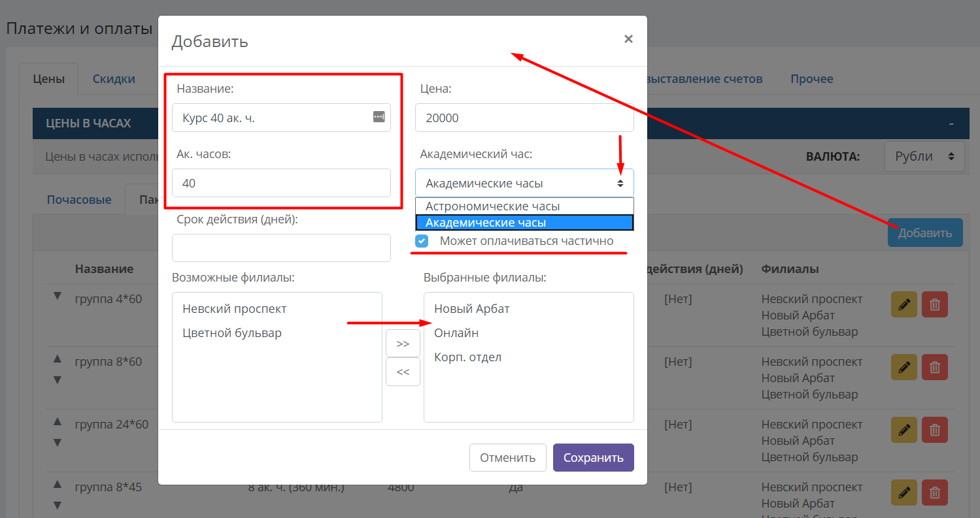Close the Добавить dialog with the × icon
The width and height of the screenshot is (980, 518).
pos(628,39)
